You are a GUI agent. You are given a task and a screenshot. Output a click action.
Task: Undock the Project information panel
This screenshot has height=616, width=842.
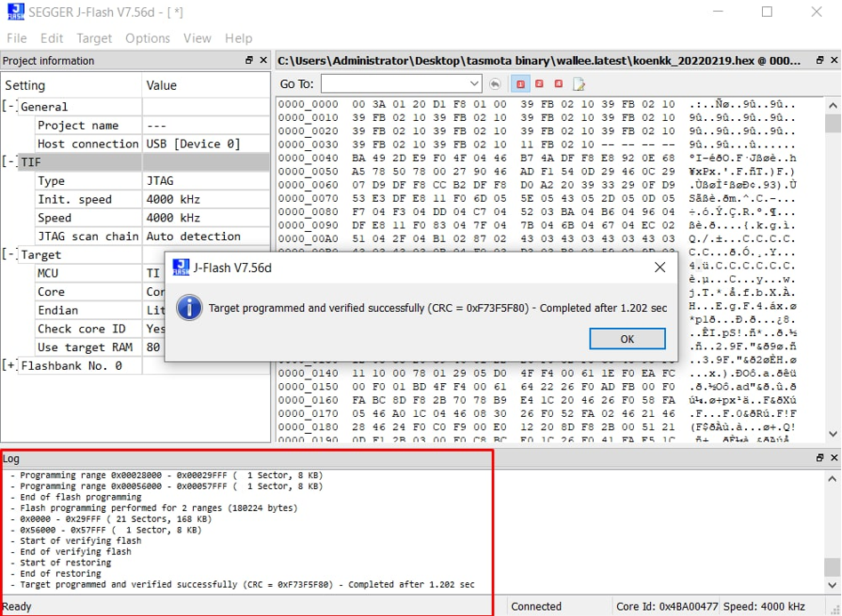pos(249,60)
